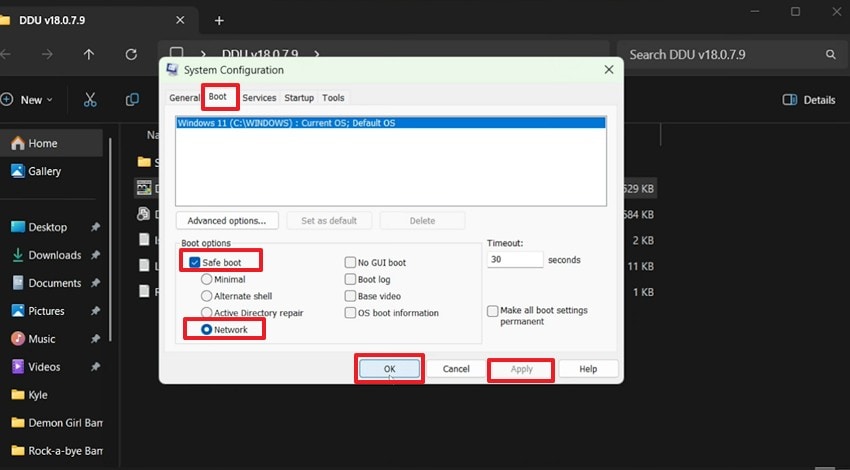Open a new File Explorer tab
850x470 pixels.
click(x=219, y=21)
